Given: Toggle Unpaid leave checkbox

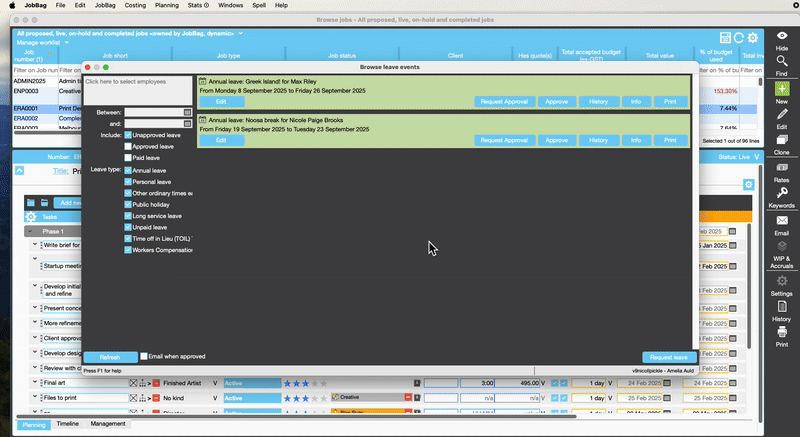Looking at the screenshot, I should (x=128, y=227).
